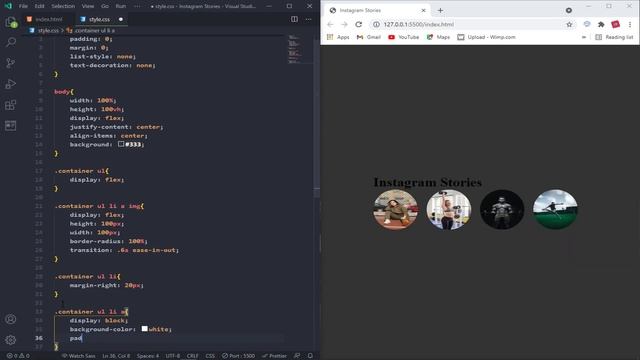View site information icon in address bar
This screenshot has width=640, height=360.
tap(376, 24)
